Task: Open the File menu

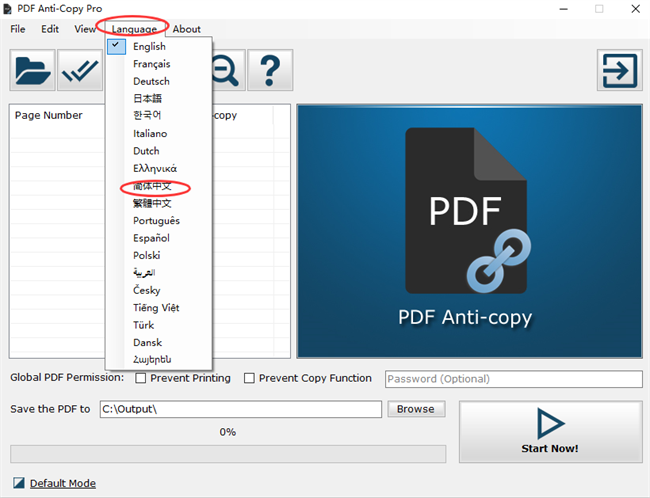Action: coord(18,29)
